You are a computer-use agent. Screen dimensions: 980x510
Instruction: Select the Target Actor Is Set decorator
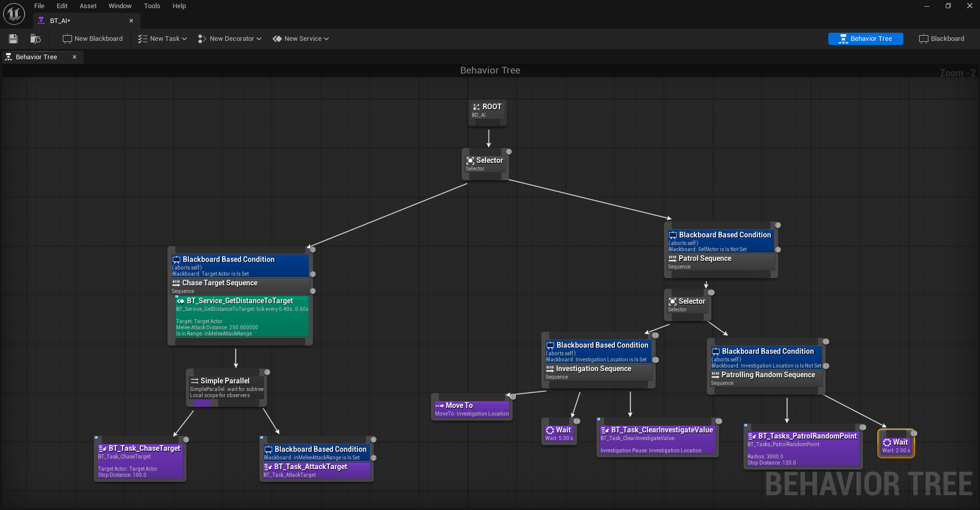240,266
